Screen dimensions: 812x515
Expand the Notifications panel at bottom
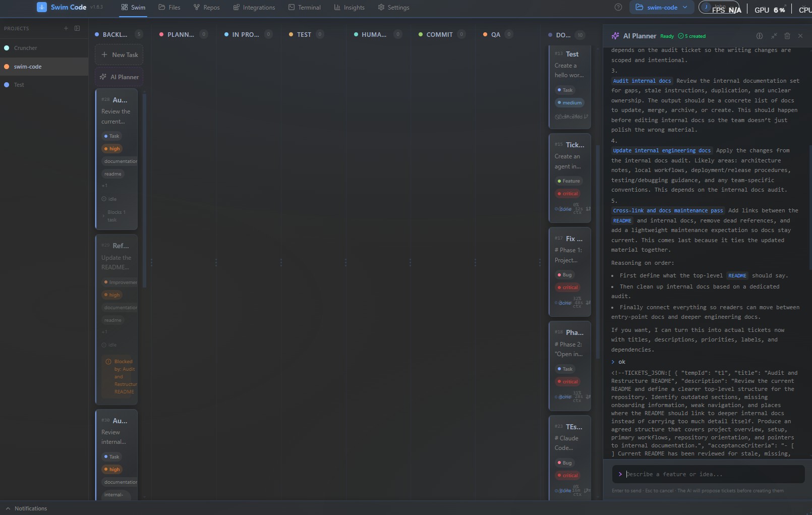[x=28, y=508]
